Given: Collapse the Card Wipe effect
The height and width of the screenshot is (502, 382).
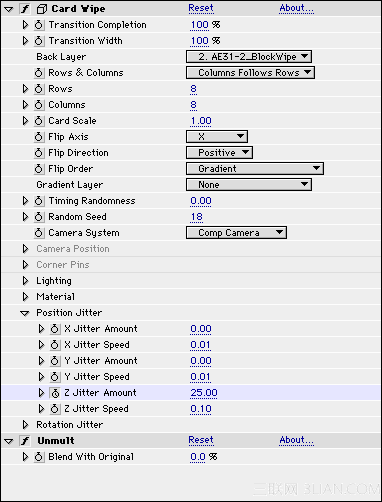Looking at the screenshot, I should [x=9, y=10].
